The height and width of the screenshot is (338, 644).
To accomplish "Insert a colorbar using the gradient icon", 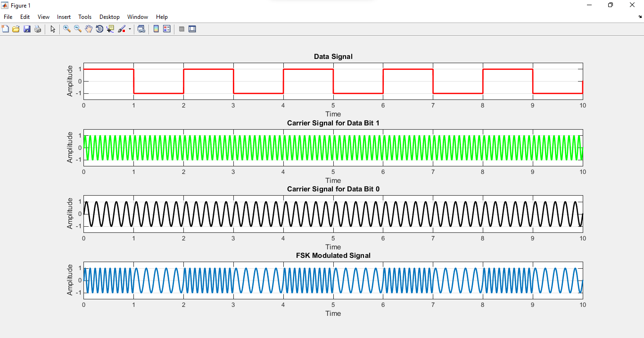I will point(156,29).
